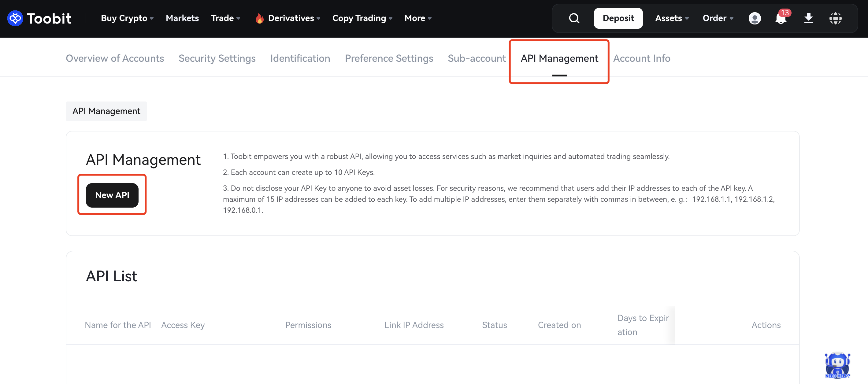Open the Need Help robot chat icon

(837, 365)
